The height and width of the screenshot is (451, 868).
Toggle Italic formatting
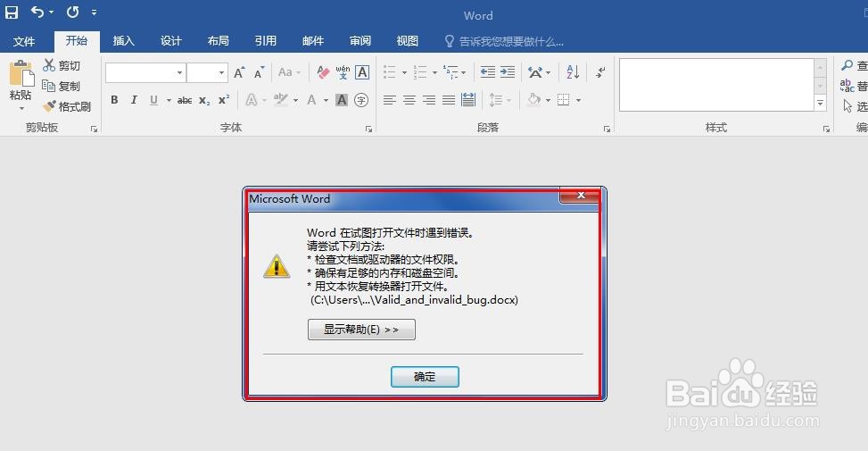(134, 100)
